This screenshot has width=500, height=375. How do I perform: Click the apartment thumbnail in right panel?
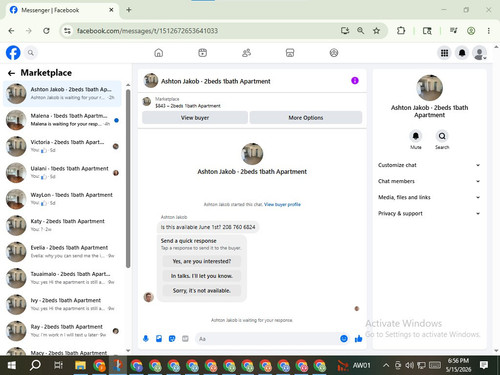coord(430,88)
